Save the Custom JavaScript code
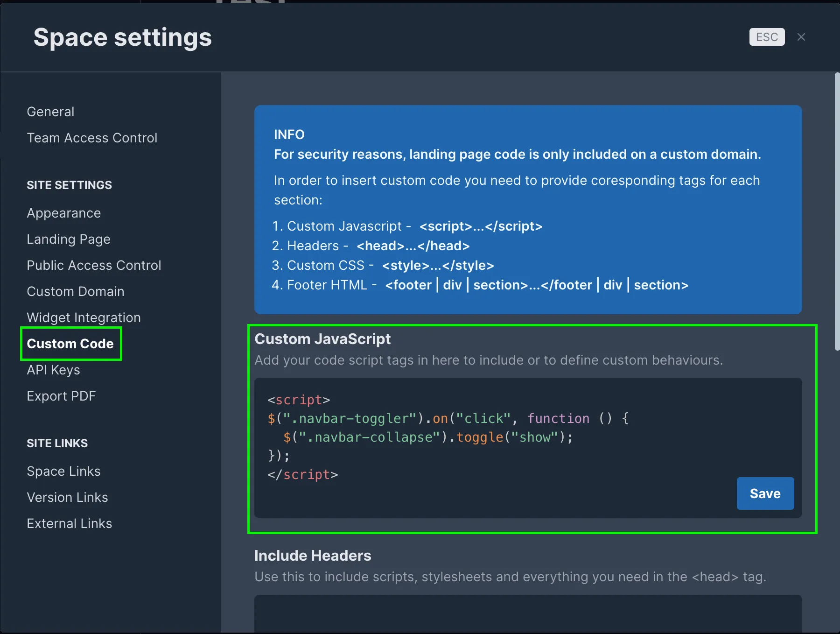 tap(765, 493)
